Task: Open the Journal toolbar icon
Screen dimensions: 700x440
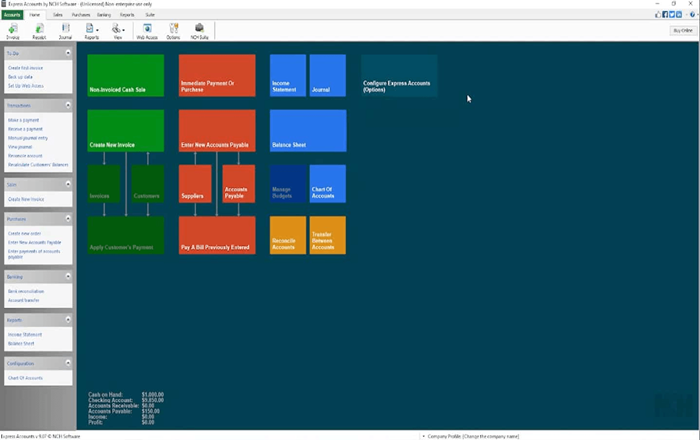Action: click(65, 31)
